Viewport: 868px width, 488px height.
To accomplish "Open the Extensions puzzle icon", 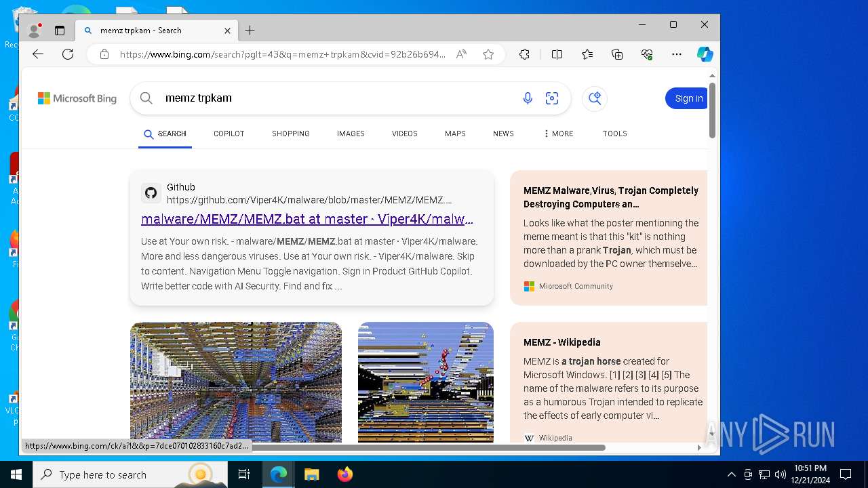I will (524, 54).
